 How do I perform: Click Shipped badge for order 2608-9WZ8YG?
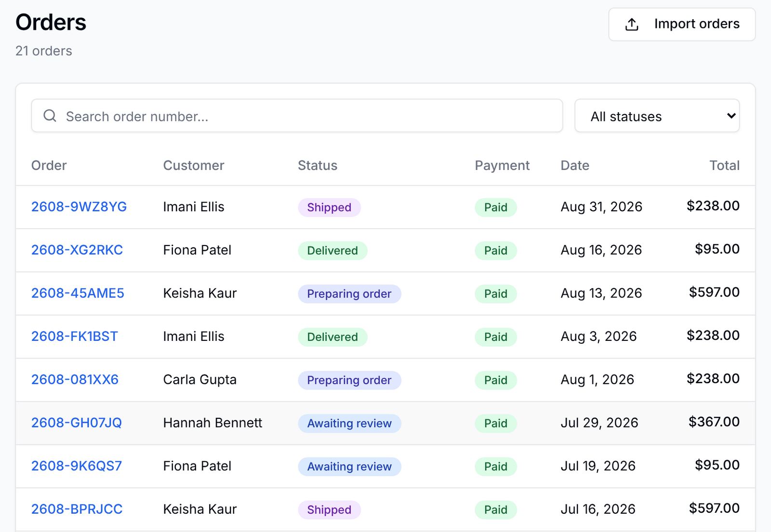pos(329,208)
